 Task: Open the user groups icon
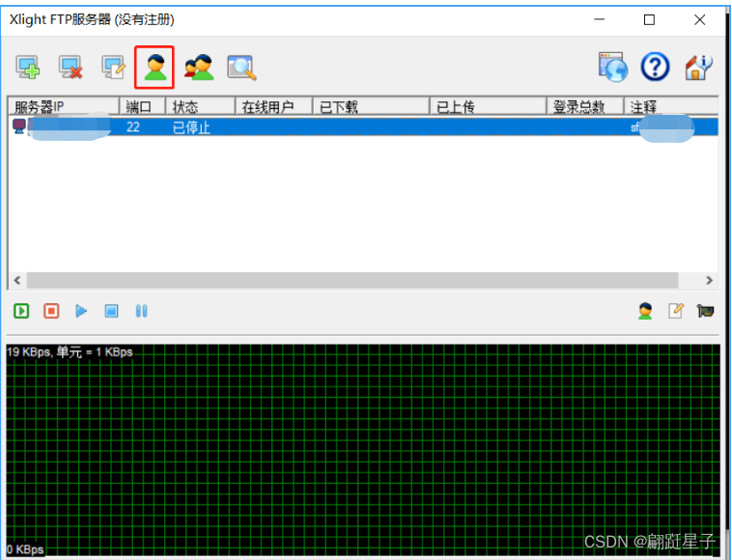[199, 68]
